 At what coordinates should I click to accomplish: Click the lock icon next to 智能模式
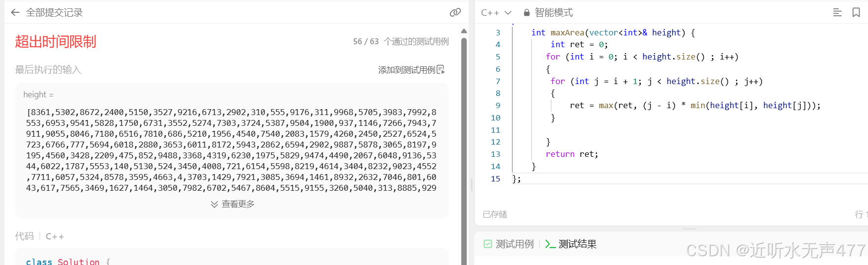pos(527,13)
